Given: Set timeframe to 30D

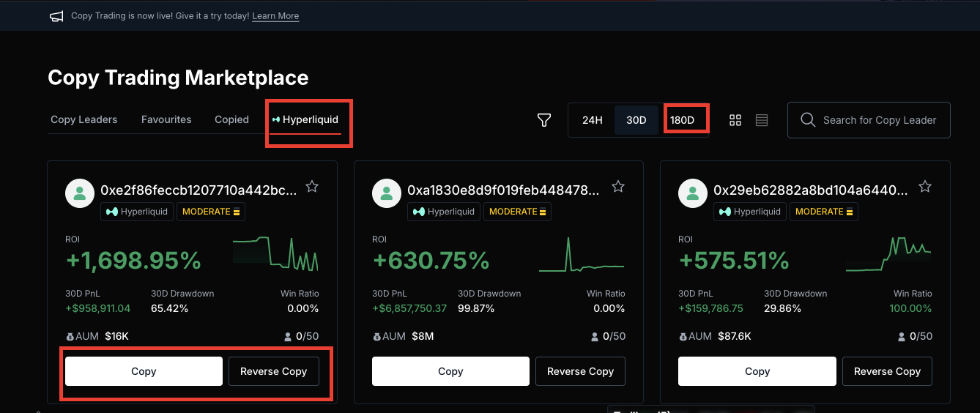Looking at the screenshot, I should coord(636,120).
